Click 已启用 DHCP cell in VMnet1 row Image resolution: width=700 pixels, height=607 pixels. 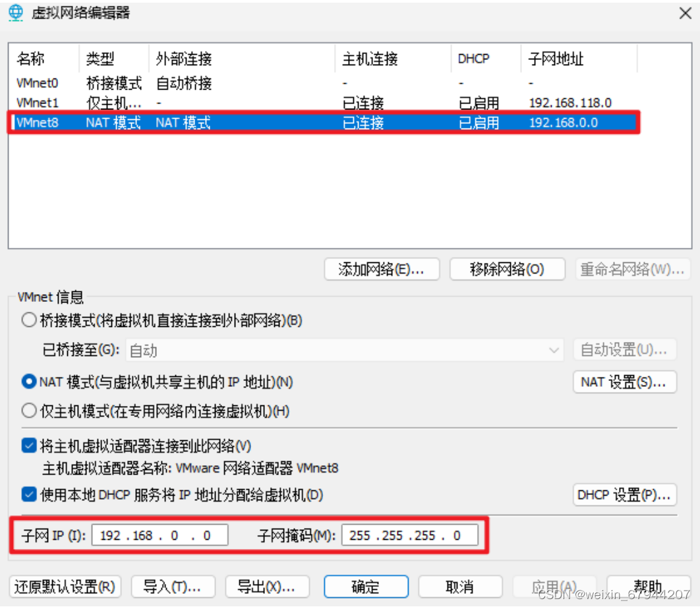click(479, 103)
